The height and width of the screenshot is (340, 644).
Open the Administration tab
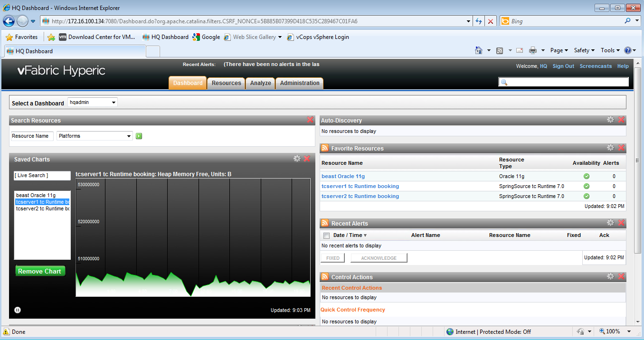[x=300, y=83]
